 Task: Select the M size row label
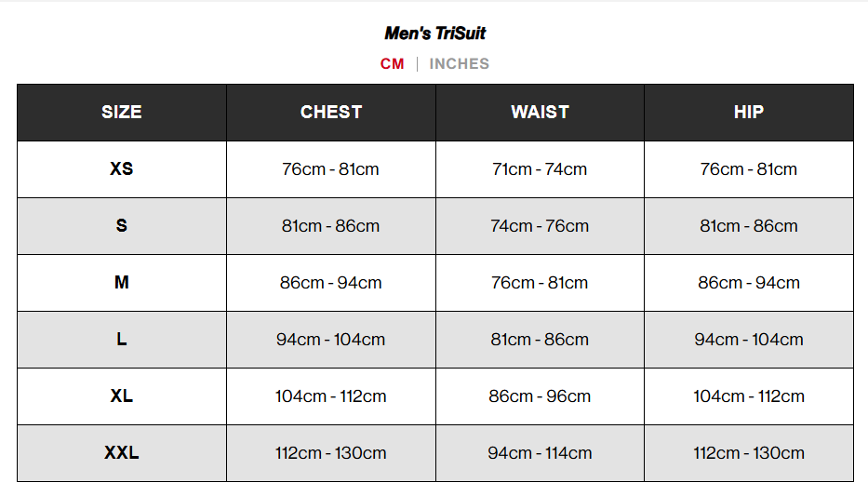point(122,283)
